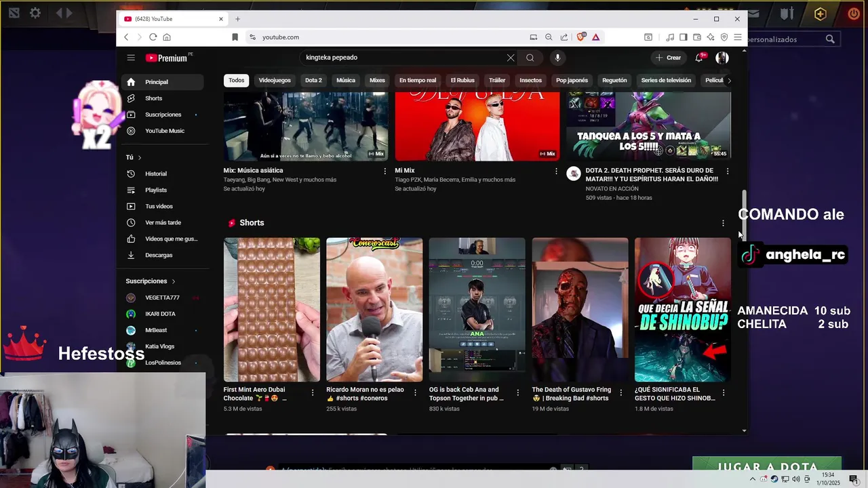Select the Videojuegos filter chip
Image resolution: width=868 pixels, height=488 pixels.
(x=275, y=80)
